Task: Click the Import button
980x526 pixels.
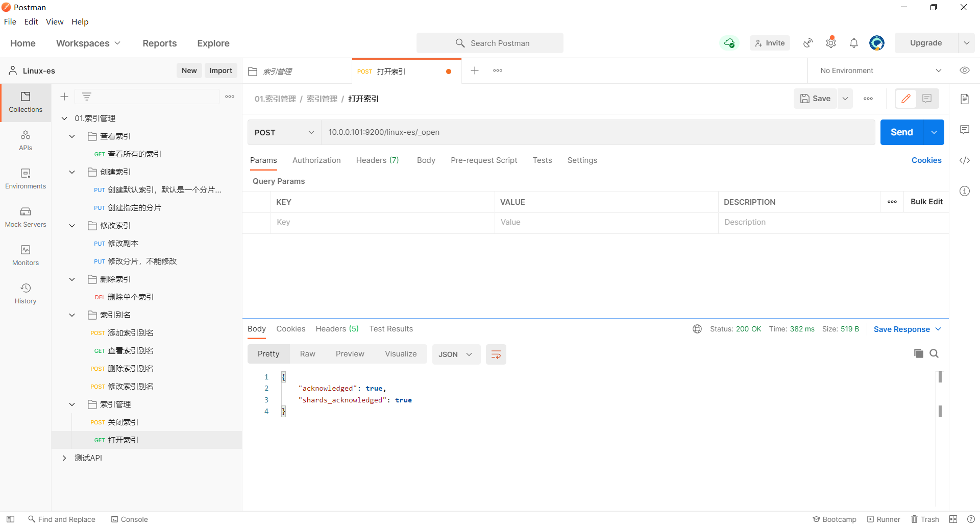Action: point(220,70)
